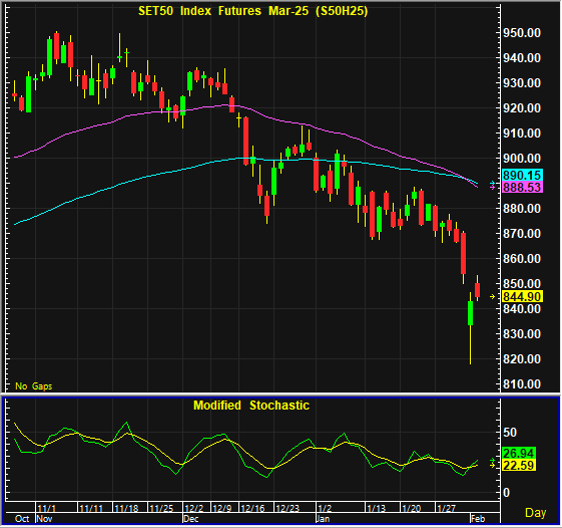The image size is (562, 528).
Task: Click the 12/16 date marker on the time axis
Action: (253, 508)
